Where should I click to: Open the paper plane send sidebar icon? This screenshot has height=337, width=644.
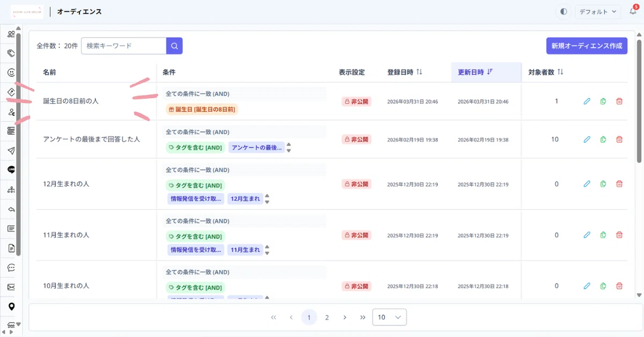pos(11,150)
